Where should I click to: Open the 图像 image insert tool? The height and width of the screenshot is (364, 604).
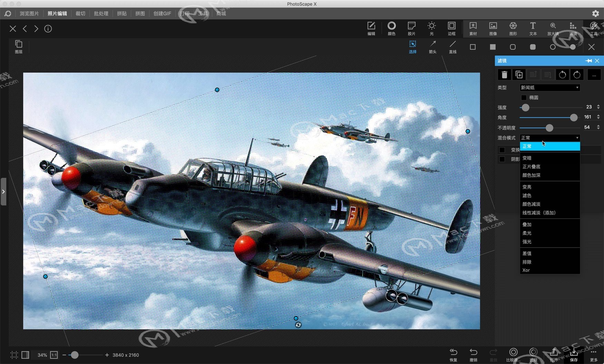(493, 29)
